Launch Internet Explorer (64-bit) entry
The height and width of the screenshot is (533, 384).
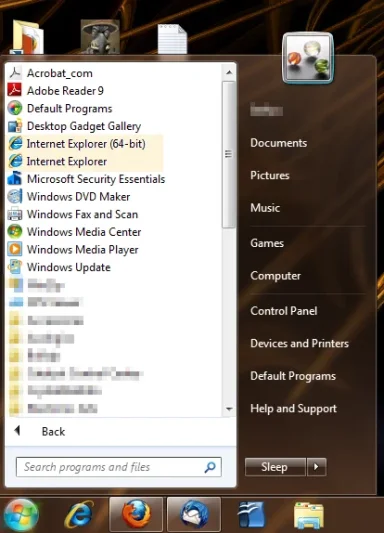tap(86, 144)
